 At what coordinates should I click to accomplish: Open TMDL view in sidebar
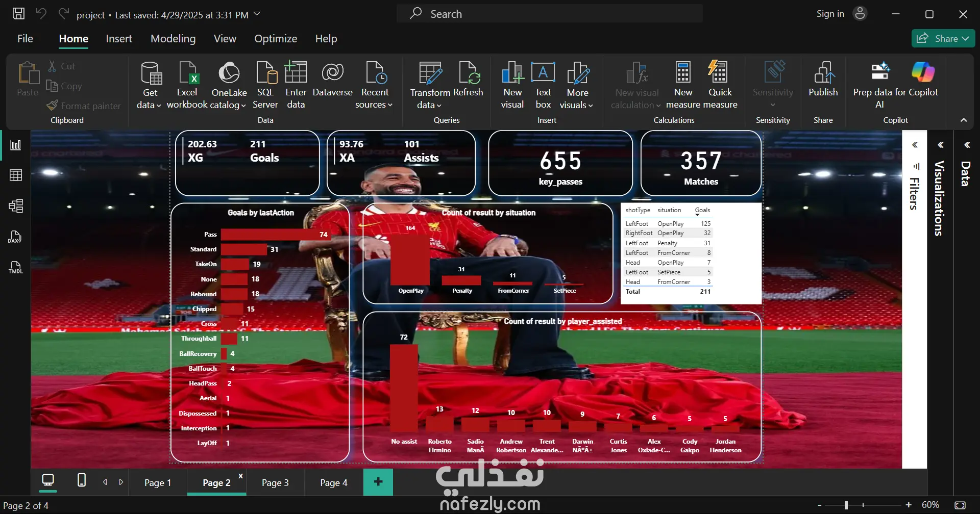click(x=16, y=267)
